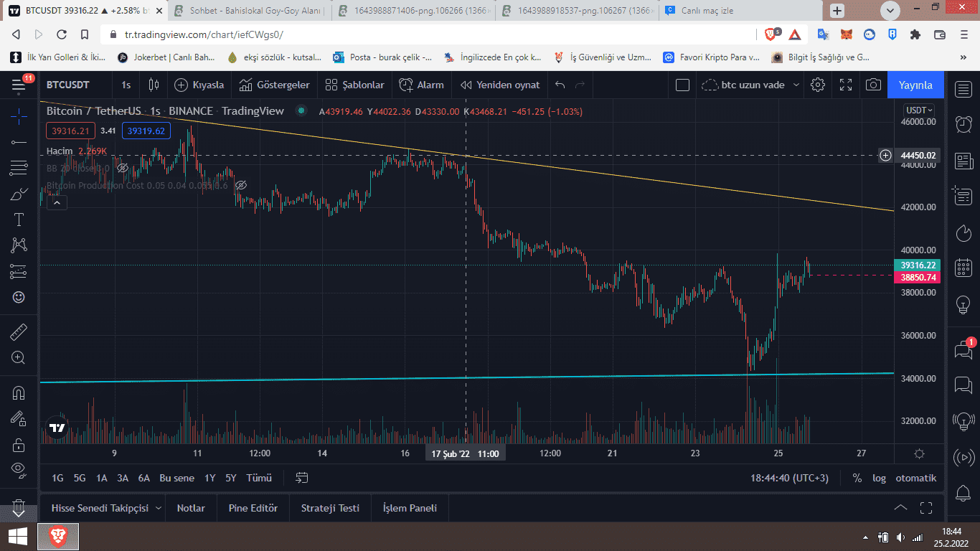Viewport: 980px width, 551px height.
Task: Open the calendar panel in right sidebar
Action: point(963,268)
